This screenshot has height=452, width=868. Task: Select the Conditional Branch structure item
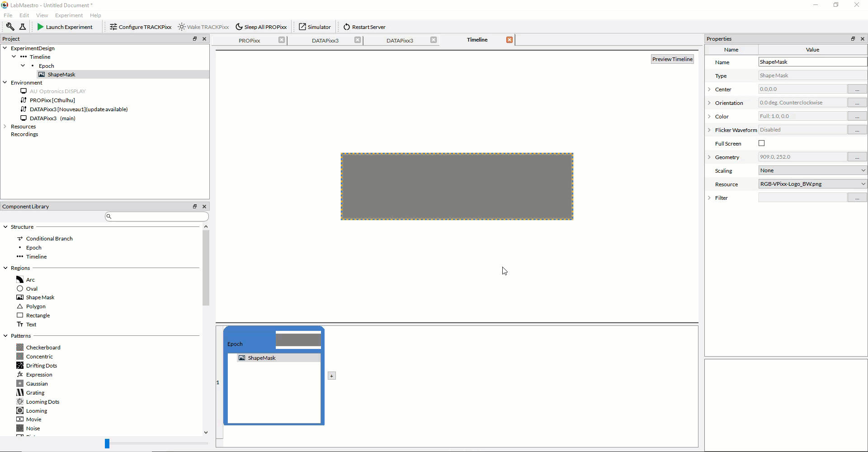48,238
